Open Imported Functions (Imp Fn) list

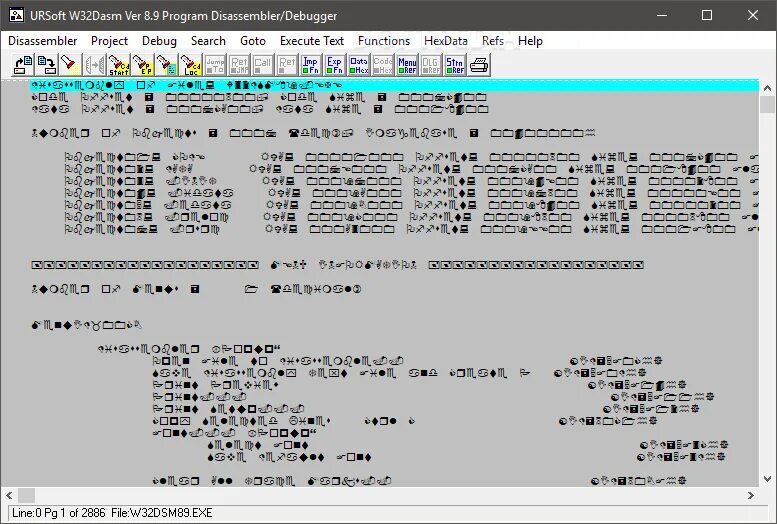311,65
